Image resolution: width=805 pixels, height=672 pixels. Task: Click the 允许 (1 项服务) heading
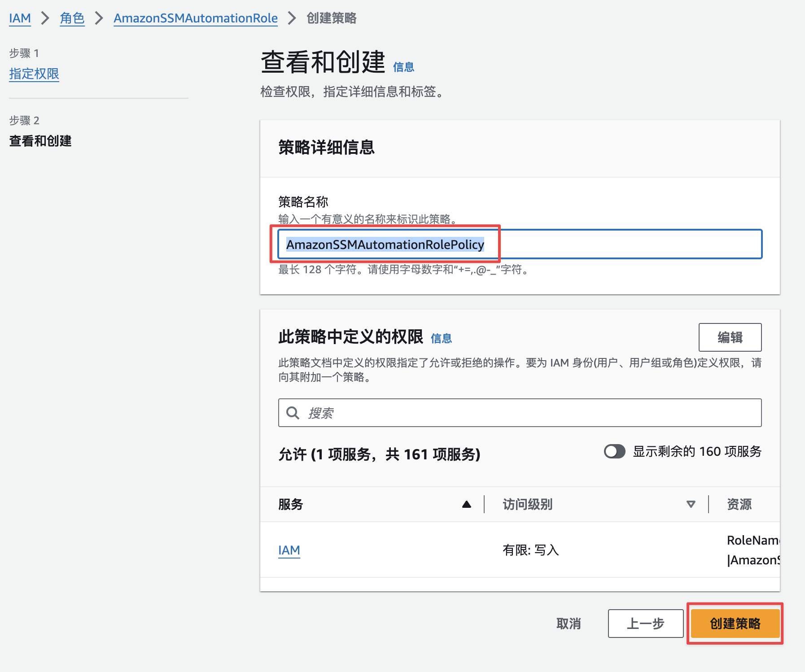tap(379, 454)
